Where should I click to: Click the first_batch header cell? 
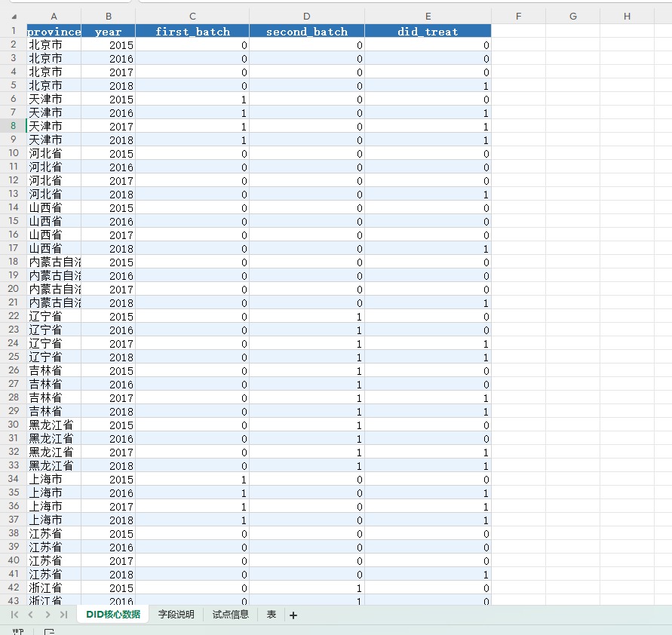tap(192, 31)
